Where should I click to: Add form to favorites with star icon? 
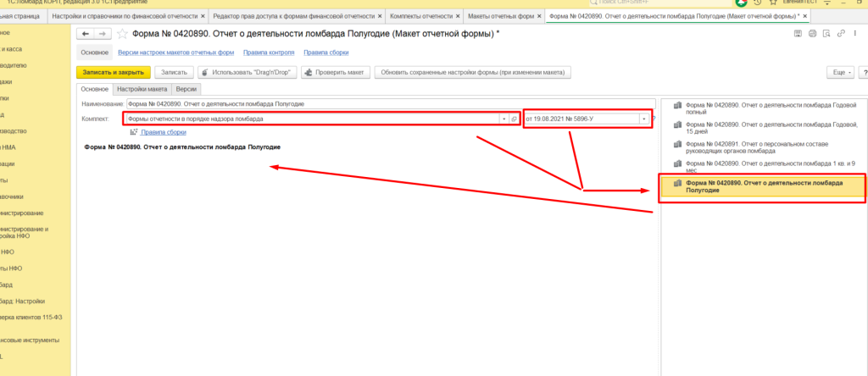[x=122, y=33]
